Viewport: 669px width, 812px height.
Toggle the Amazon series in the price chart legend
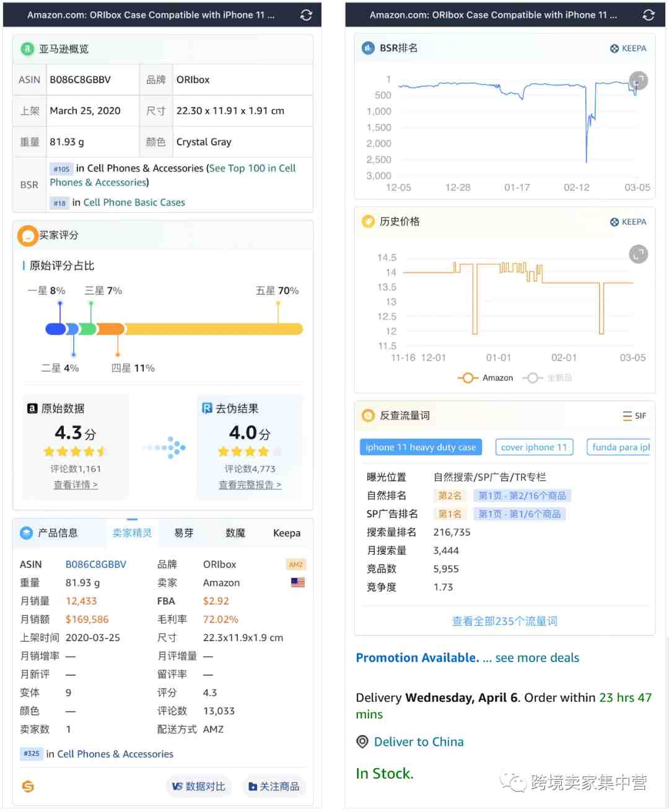485,378
